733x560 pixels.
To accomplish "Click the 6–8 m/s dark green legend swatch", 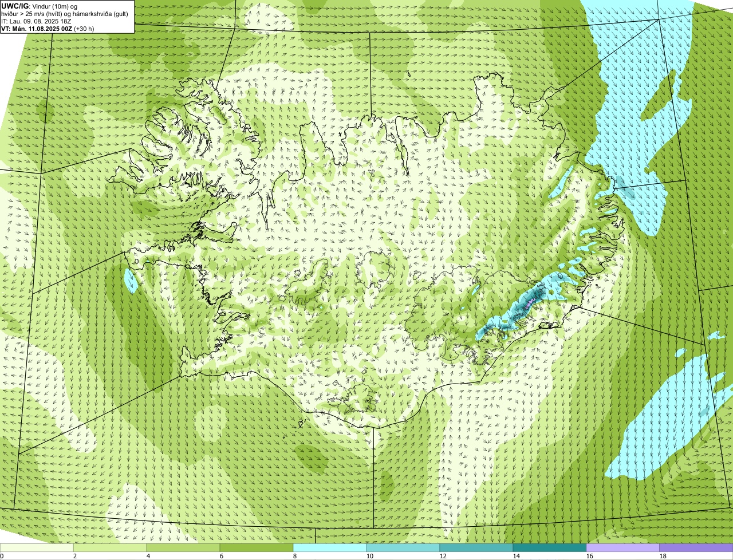I will click(257, 547).
